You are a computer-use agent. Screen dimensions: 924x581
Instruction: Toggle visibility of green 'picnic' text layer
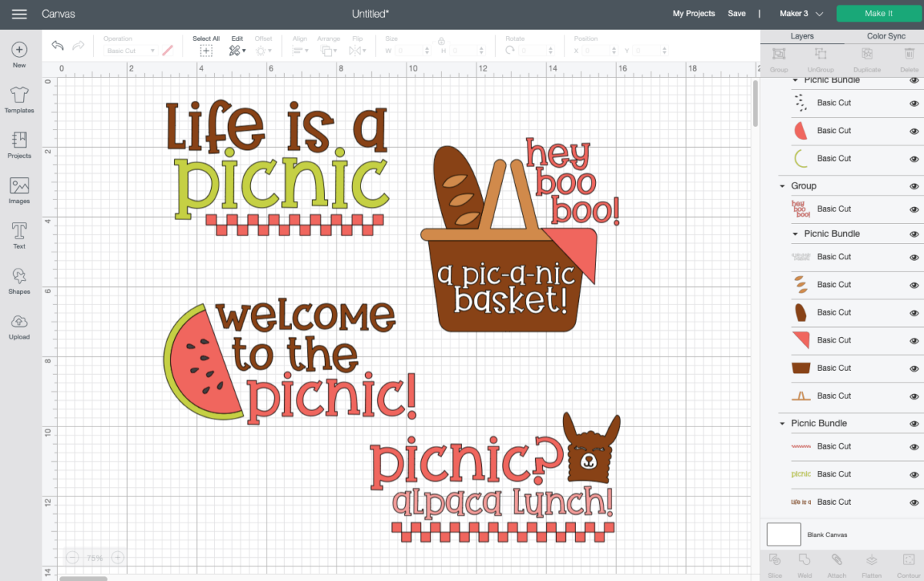coord(914,474)
